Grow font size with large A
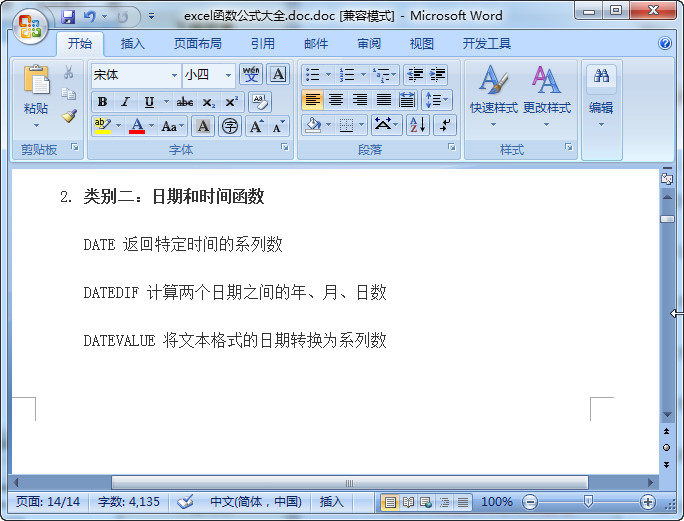This screenshot has height=521, width=684. click(256, 127)
